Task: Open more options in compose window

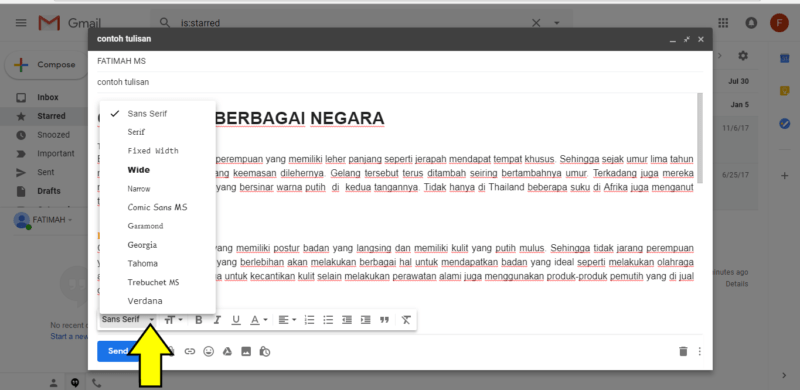Action: click(699, 351)
